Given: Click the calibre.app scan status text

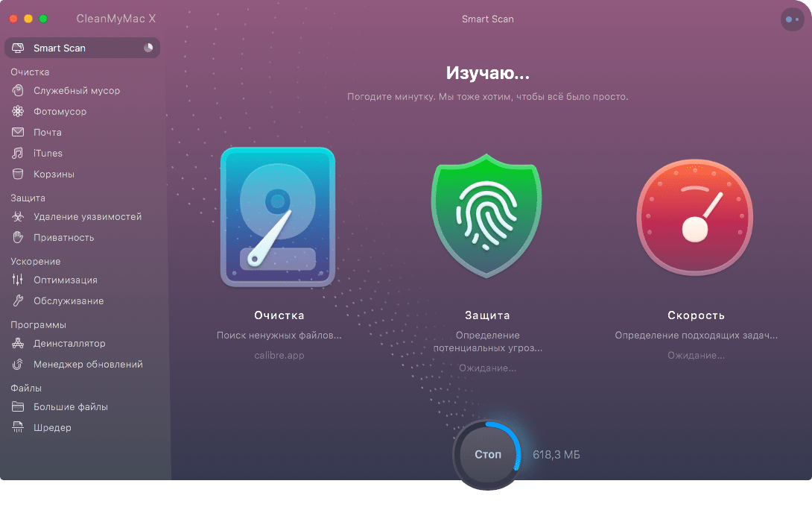Looking at the screenshot, I should pyautogui.click(x=279, y=356).
